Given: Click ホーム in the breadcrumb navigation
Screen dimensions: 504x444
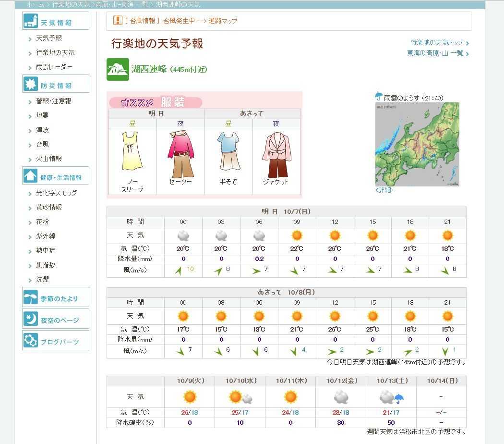Looking at the screenshot, I should 35,4.
